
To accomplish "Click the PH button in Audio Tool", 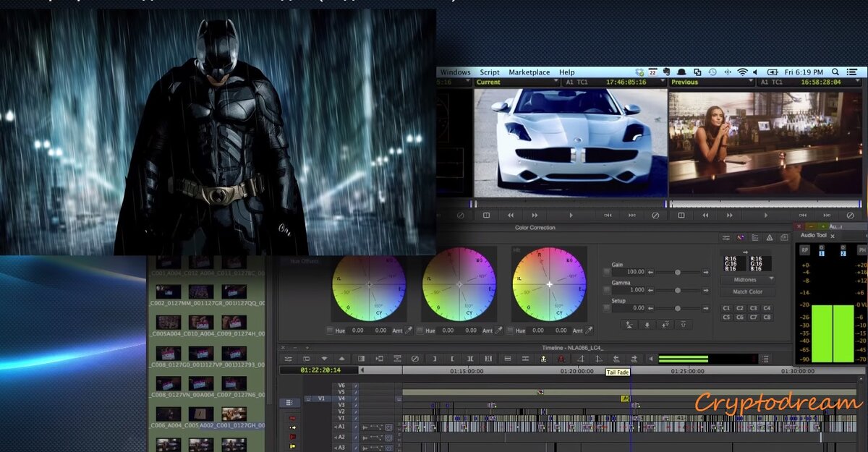I will pyautogui.click(x=861, y=250).
